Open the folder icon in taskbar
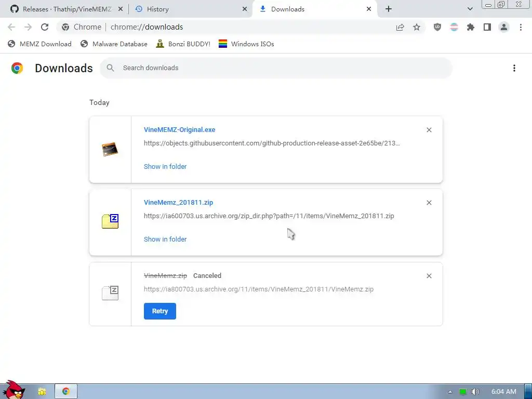The image size is (532, 399). [x=42, y=392]
